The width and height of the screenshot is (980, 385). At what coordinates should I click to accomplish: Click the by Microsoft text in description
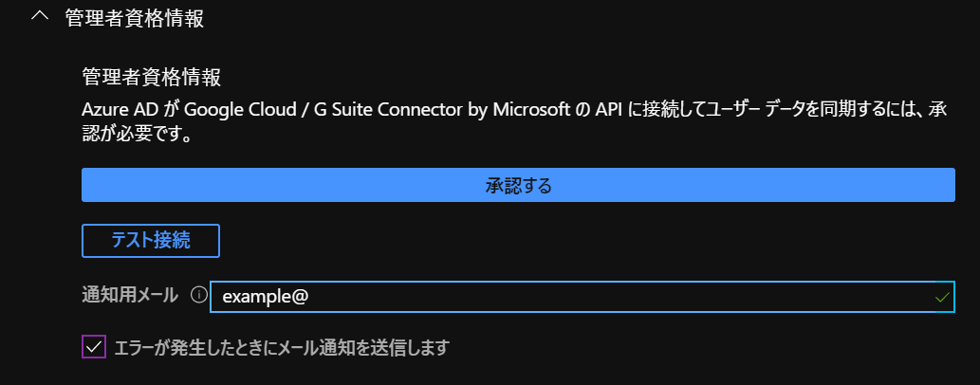518,108
